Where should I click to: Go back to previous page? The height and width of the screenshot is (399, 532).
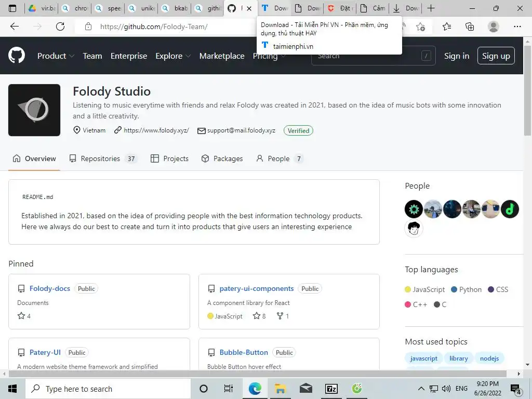[14, 26]
